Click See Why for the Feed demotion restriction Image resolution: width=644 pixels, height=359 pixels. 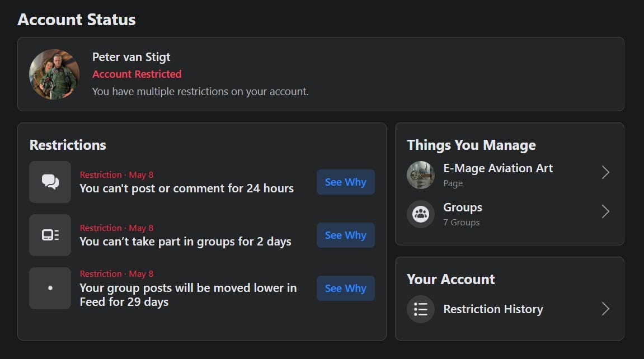345,288
